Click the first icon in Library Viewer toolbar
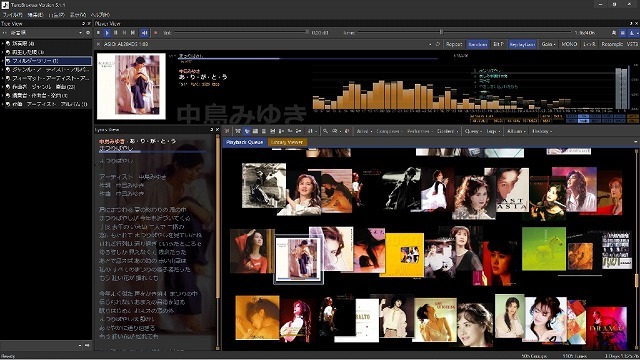Image resolution: width=640 pixels, height=360 pixels. click(228, 131)
